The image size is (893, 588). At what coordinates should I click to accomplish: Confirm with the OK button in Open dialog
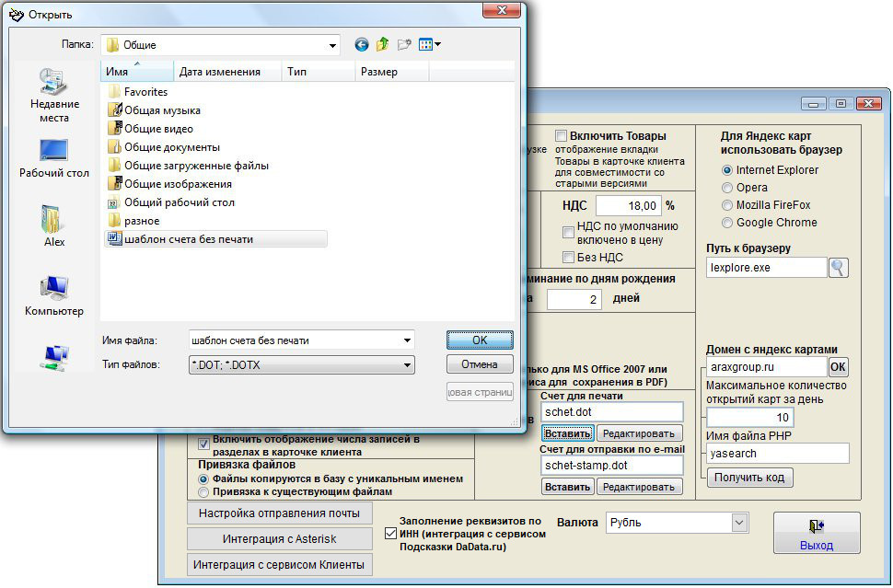point(480,340)
